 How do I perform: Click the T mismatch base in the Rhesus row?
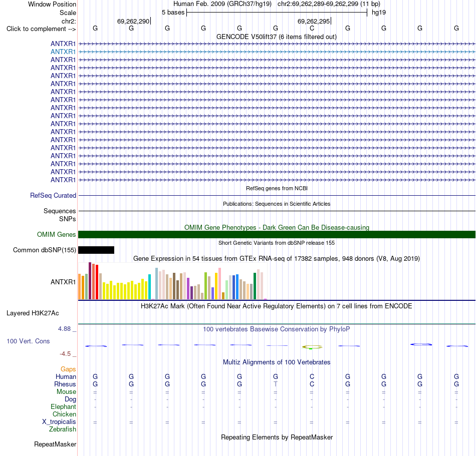(x=276, y=384)
